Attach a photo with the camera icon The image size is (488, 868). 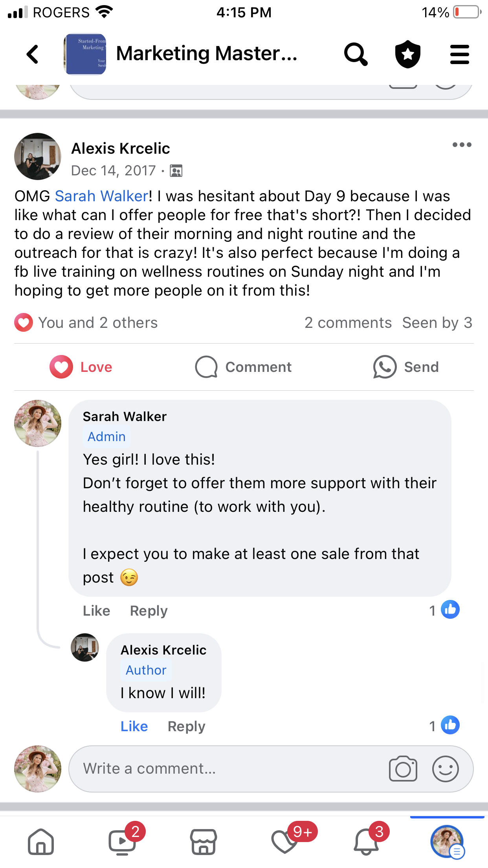click(x=403, y=769)
